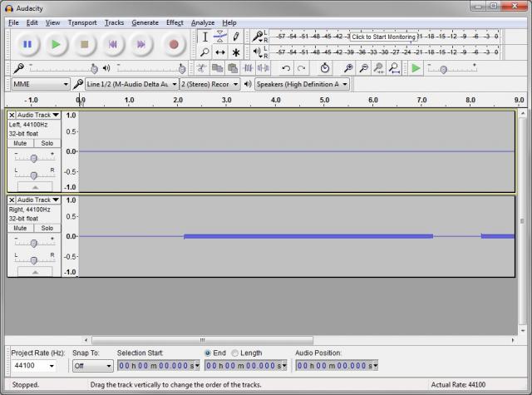Click the playback volume slider knob
Viewport: 532px width, 395px height.
point(182,69)
